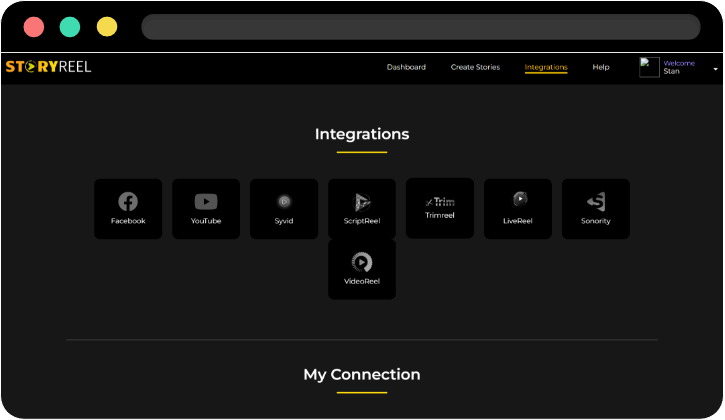Click the My Connection heading
This screenshot has width=725, height=420.
[x=362, y=374]
